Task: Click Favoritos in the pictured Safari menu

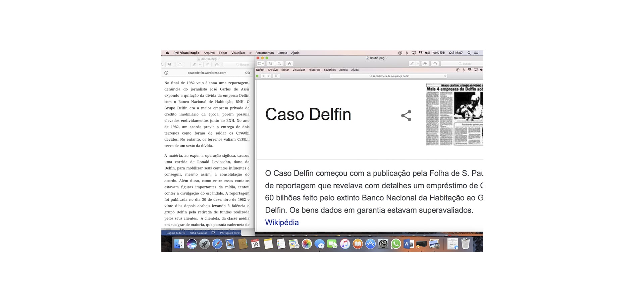Action: pyautogui.click(x=330, y=70)
